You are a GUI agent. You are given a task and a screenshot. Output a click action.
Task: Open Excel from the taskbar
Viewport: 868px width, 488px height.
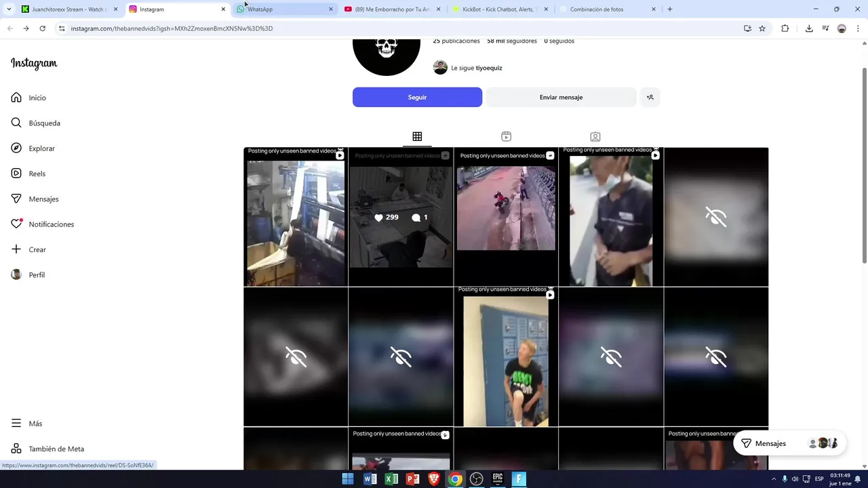pyautogui.click(x=391, y=479)
